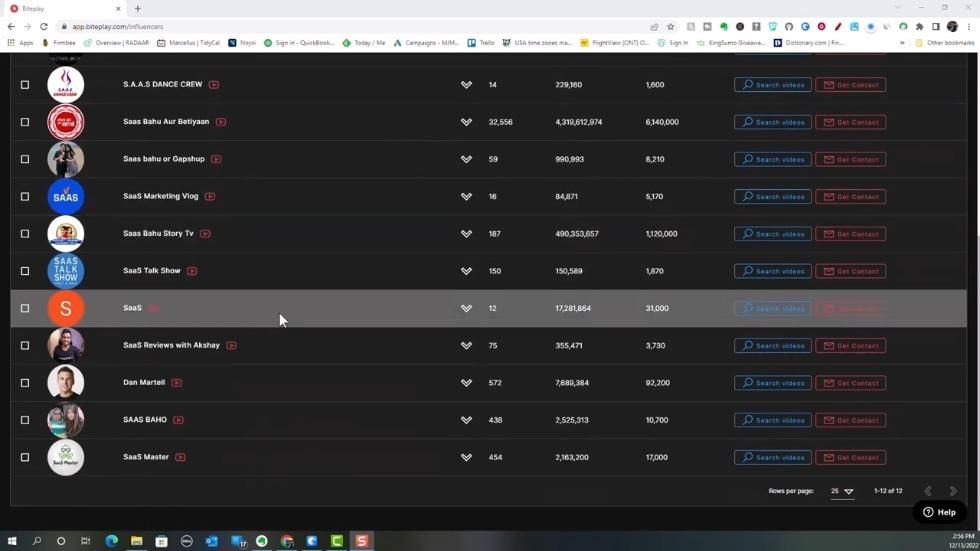Expand details chevron for SaaS Bahu Story Tv

[x=466, y=234]
